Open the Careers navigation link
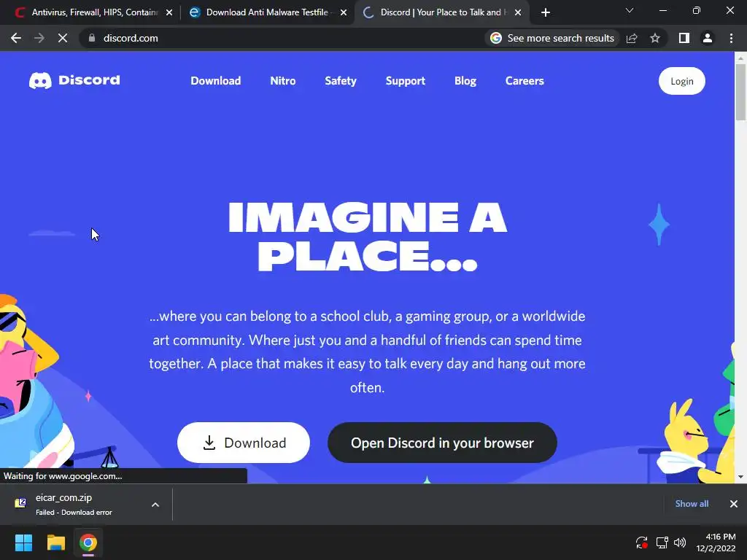 point(525,81)
